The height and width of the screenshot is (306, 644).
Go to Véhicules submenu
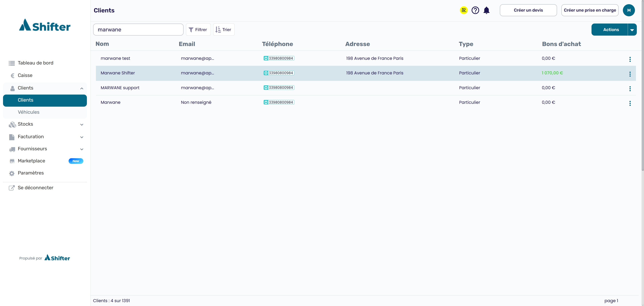pyautogui.click(x=29, y=112)
